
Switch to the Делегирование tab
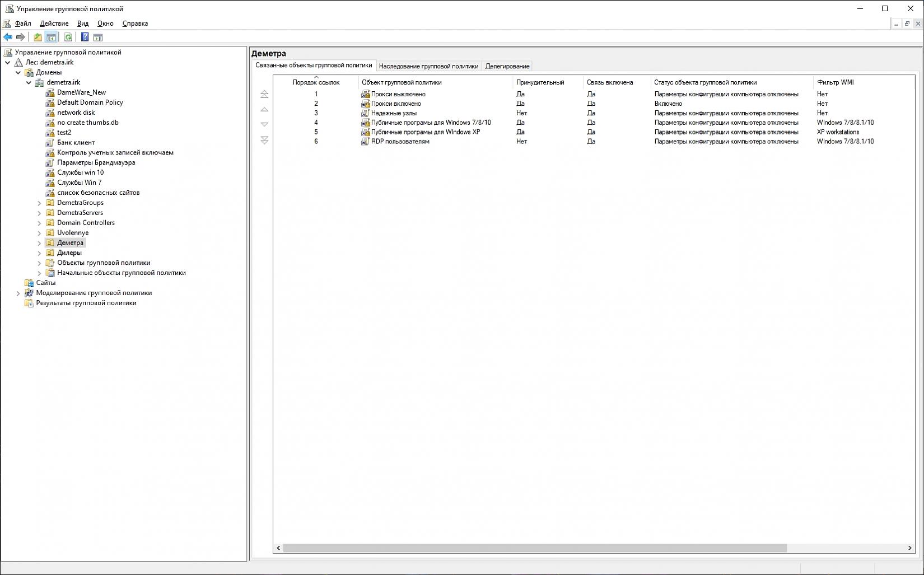click(507, 66)
